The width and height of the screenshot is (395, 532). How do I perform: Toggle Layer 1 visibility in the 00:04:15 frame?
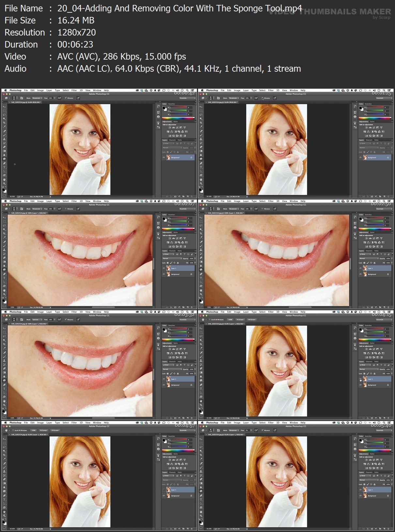360,379
